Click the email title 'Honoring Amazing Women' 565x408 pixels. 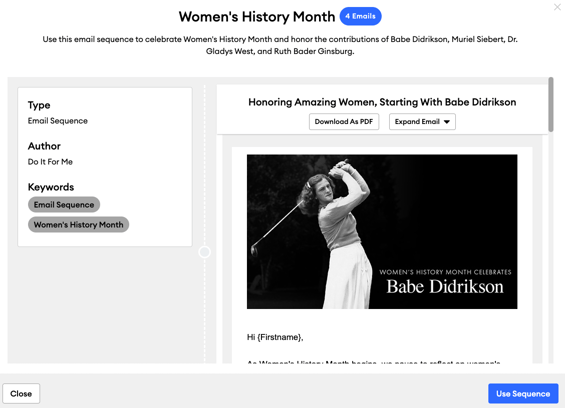coord(382,102)
